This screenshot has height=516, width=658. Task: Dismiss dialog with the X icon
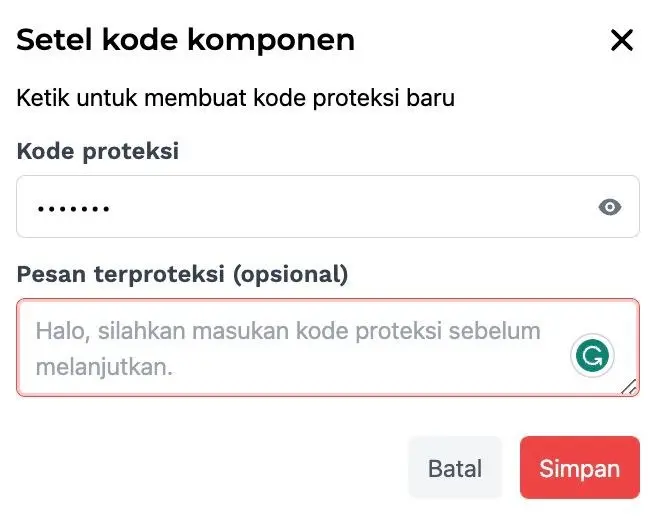622,40
